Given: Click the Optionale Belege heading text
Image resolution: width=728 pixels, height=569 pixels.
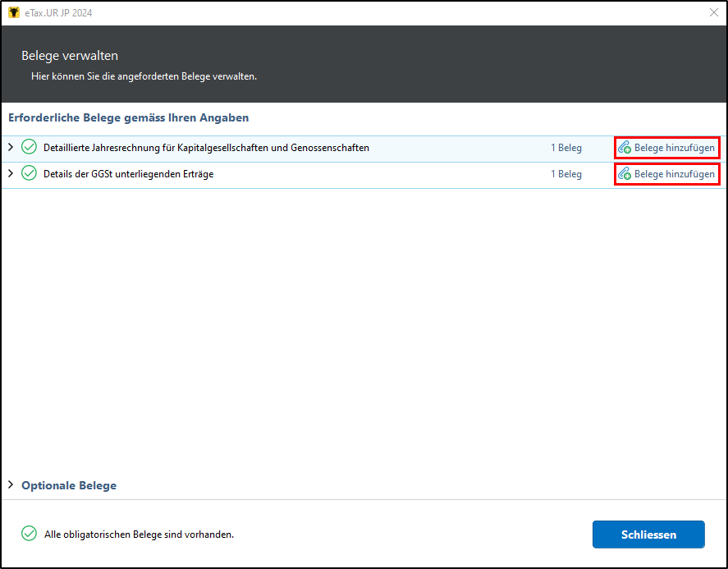Looking at the screenshot, I should pos(69,485).
